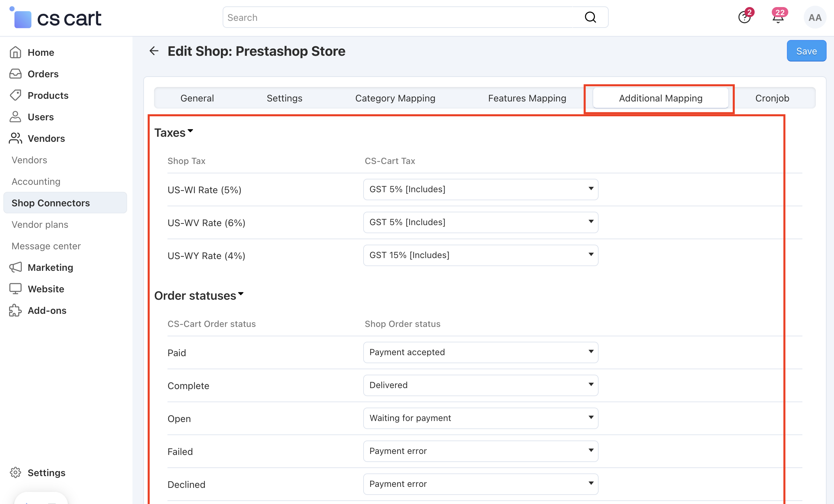Open the Shop Connectors submenu item
This screenshot has width=834, height=504.
coord(65,203)
